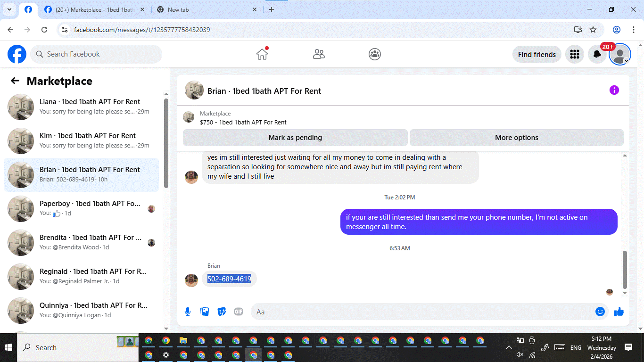Open the Windows Start button
Viewport: 644px width, 362px height.
point(8,348)
